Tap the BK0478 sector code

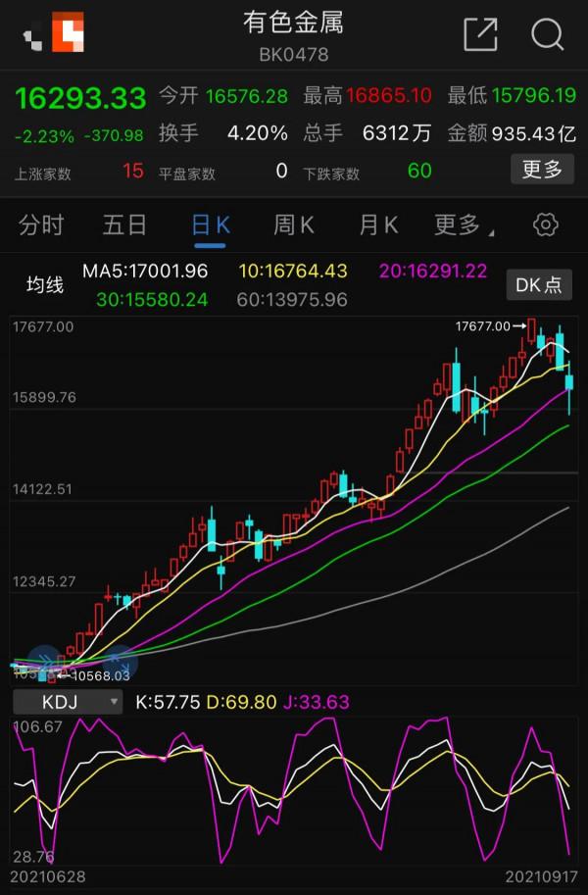(x=293, y=54)
